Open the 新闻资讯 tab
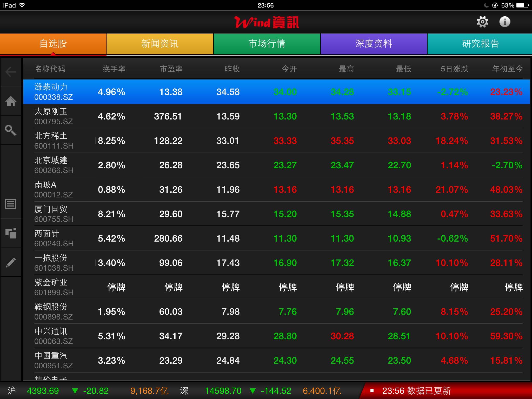 click(160, 44)
